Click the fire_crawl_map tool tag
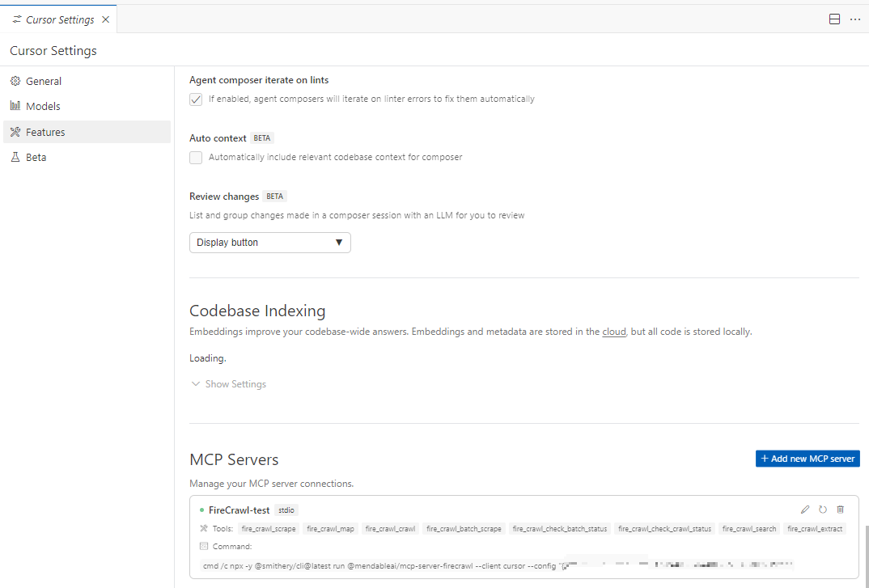 coord(330,529)
